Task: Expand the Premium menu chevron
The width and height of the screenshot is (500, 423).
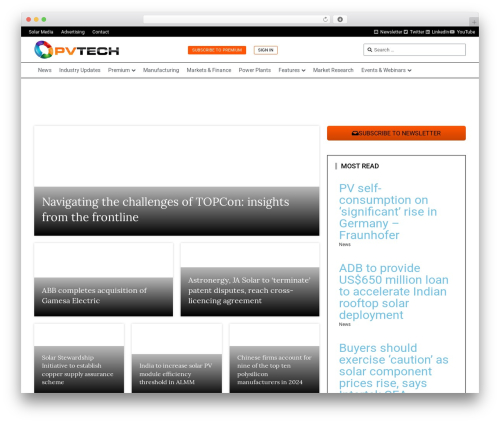Action: tap(134, 70)
